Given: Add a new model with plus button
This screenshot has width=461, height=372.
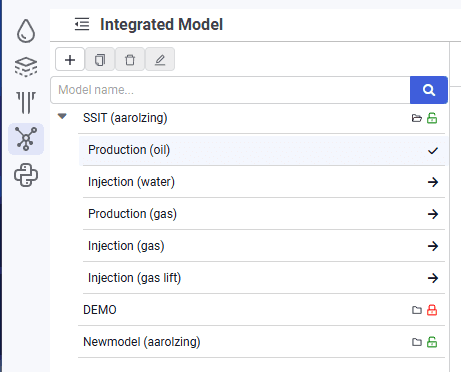Looking at the screenshot, I should tap(70, 59).
